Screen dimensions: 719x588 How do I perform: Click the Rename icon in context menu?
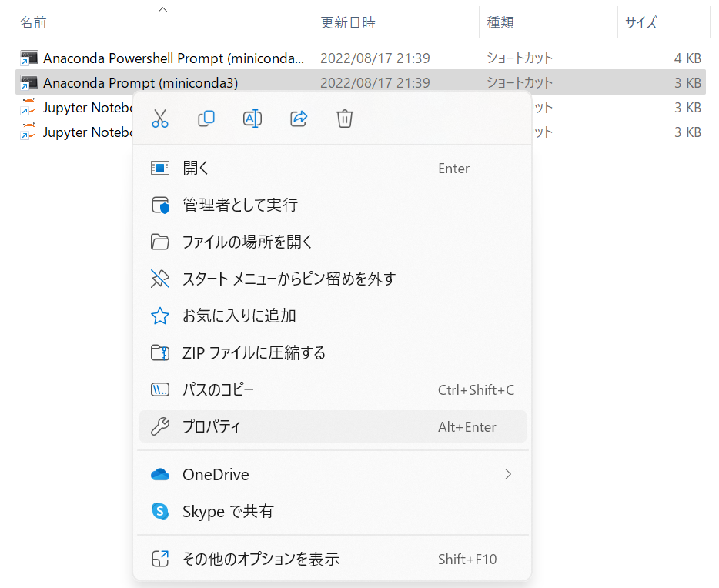coord(252,119)
